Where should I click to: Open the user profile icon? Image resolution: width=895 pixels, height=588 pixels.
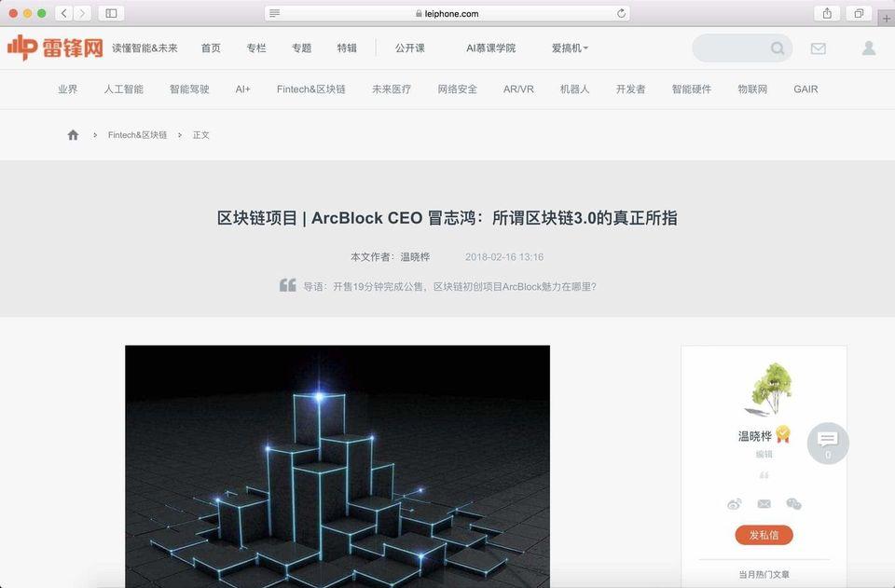(869, 48)
